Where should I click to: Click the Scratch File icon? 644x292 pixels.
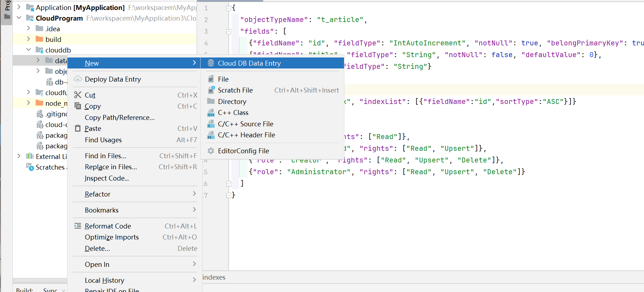(x=211, y=90)
